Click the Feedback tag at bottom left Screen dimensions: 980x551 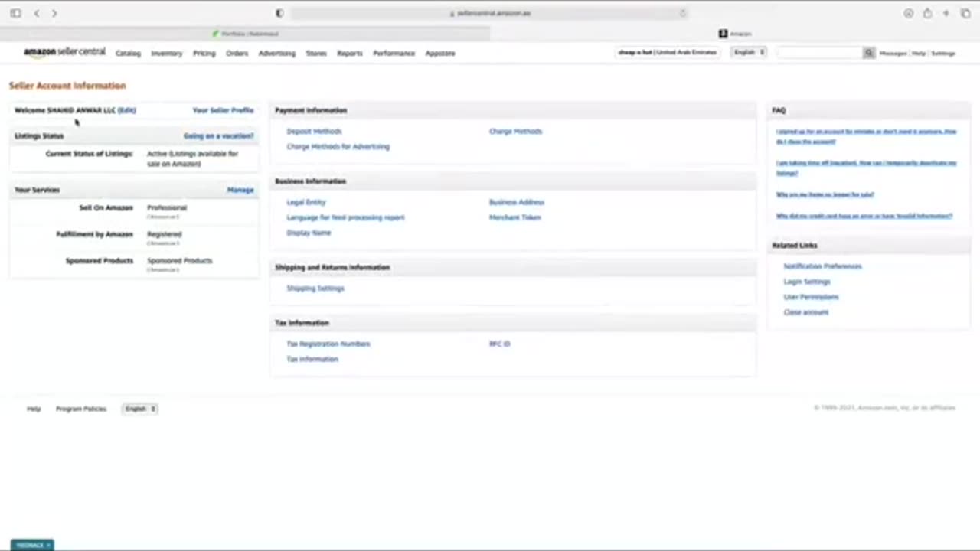(x=32, y=545)
